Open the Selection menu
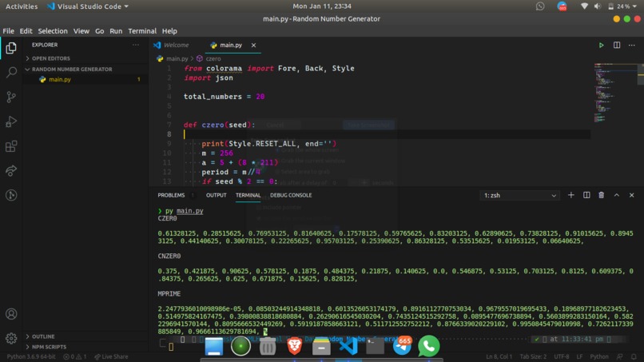The image size is (644, 362). tap(53, 31)
